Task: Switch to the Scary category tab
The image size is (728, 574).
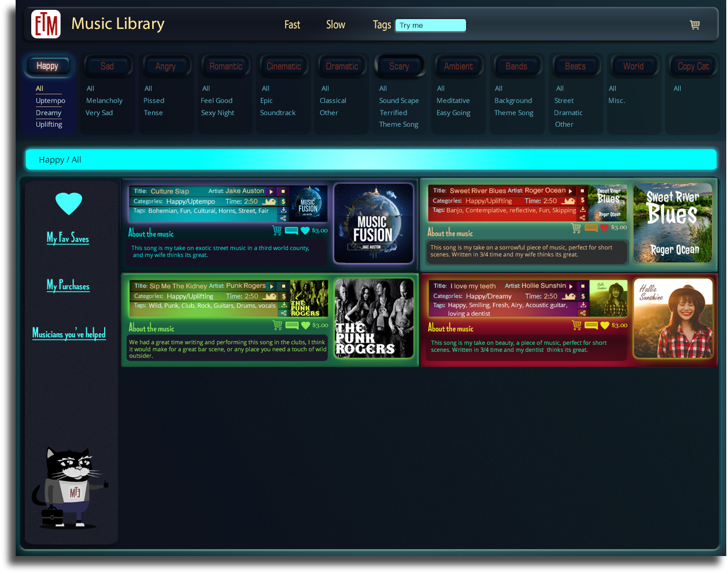Action: click(399, 67)
